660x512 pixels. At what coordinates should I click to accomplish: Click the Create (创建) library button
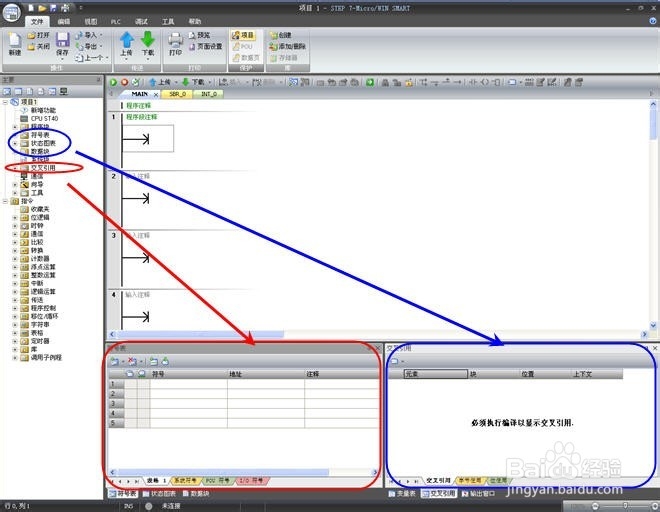click(x=280, y=35)
